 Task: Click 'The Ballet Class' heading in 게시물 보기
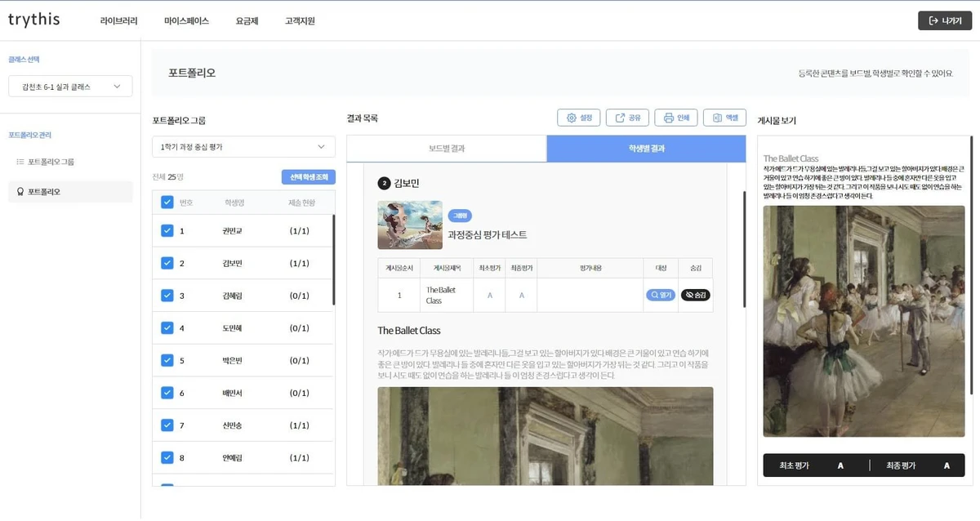click(791, 158)
